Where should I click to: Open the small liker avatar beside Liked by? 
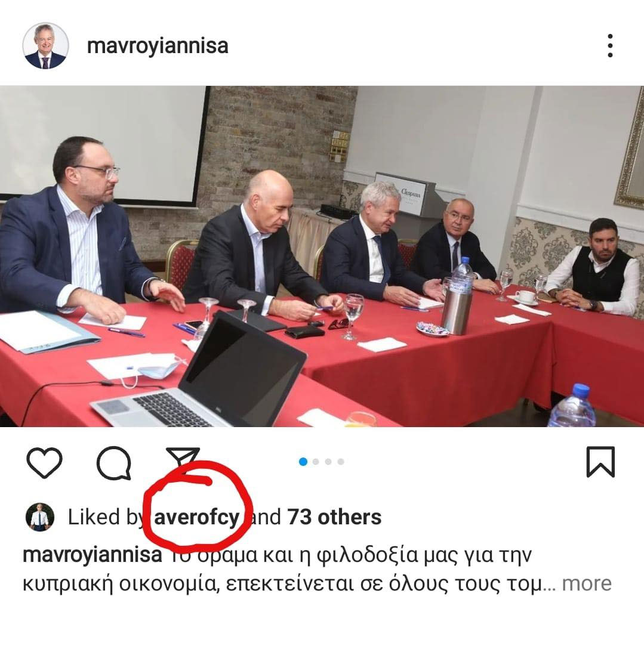[40, 517]
